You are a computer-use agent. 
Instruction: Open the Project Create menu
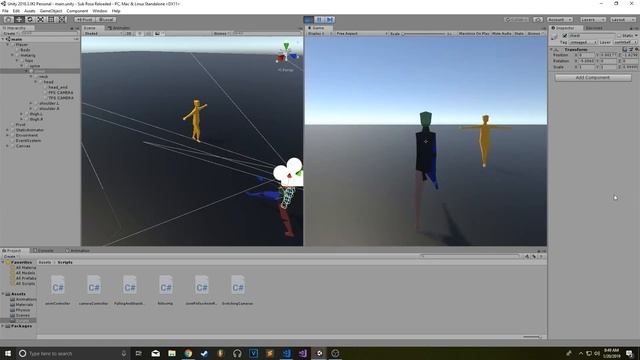(x=11, y=257)
